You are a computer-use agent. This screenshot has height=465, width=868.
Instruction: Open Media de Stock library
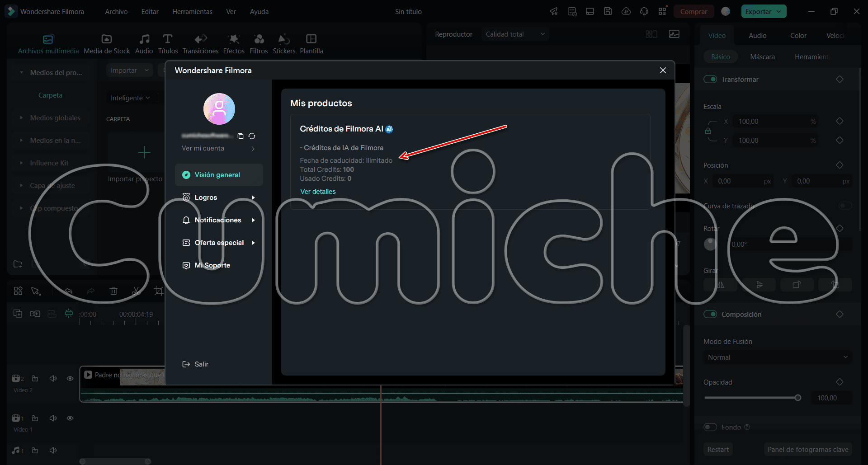tap(107, 44)
